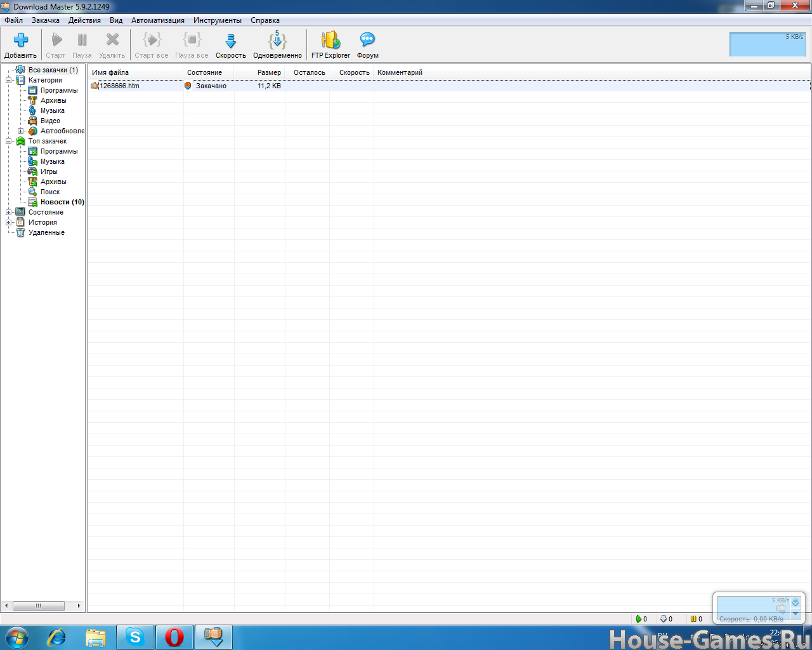The height and width of the screenshot is (650, 812).
Task: Open the Инструменты menu
Action: tap(218, 20)
